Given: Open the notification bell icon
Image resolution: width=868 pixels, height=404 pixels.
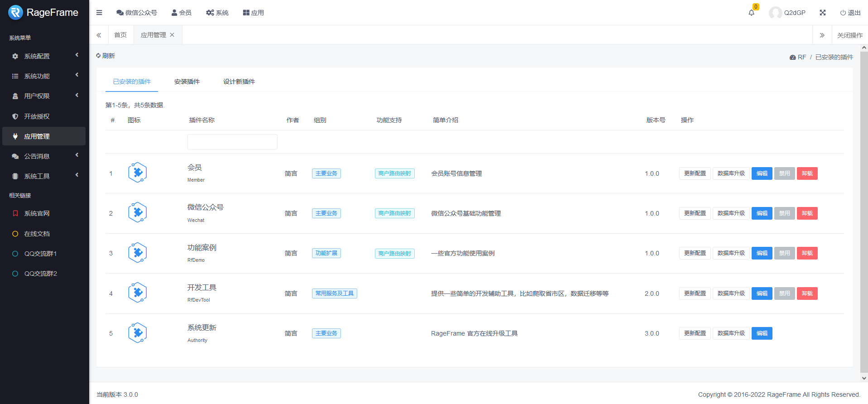Looking at the screenshot, I should (x=751, y=13).
